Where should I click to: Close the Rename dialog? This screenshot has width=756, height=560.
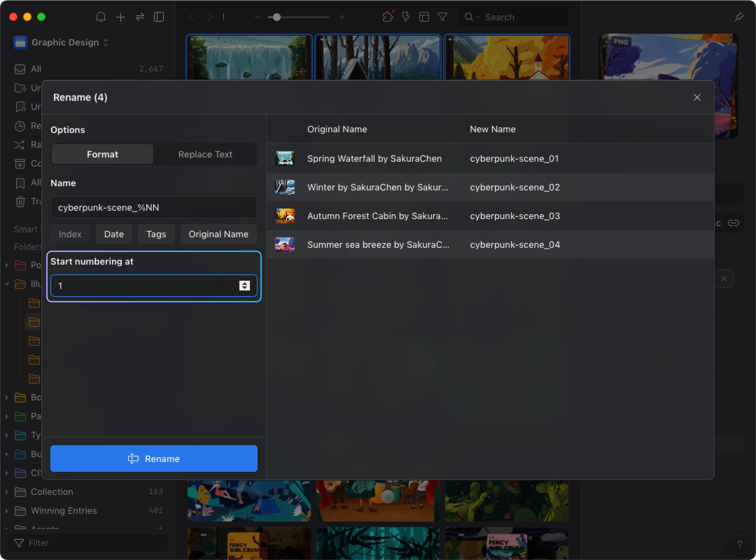[697, 97]
